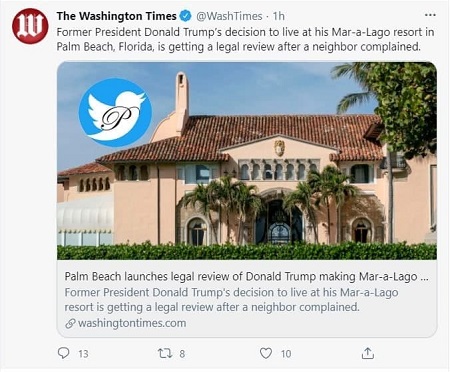This screenshot has width=450, height=372.
Task: Like the tweet with the heart icon
Action: pyautogui.click(x=266, y=353)
